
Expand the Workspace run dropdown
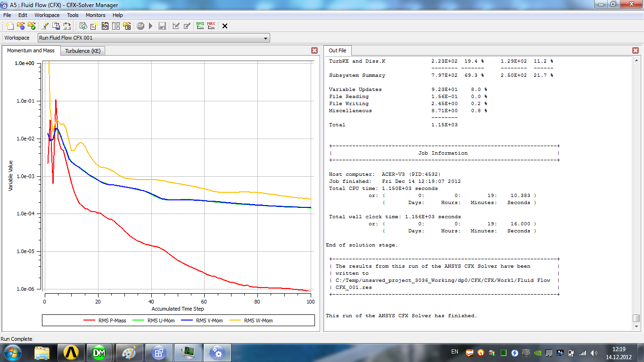click(x=265, y=38)
